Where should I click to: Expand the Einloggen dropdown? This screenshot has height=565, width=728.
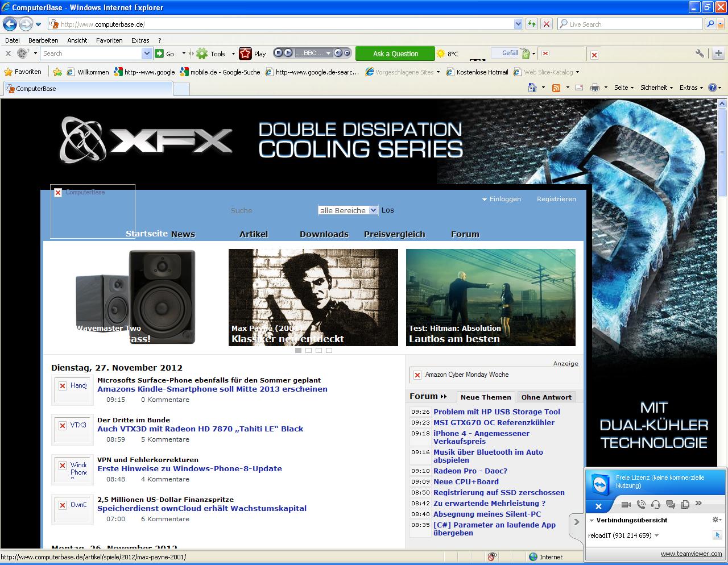pyautogui.click(x=501, y=199)
